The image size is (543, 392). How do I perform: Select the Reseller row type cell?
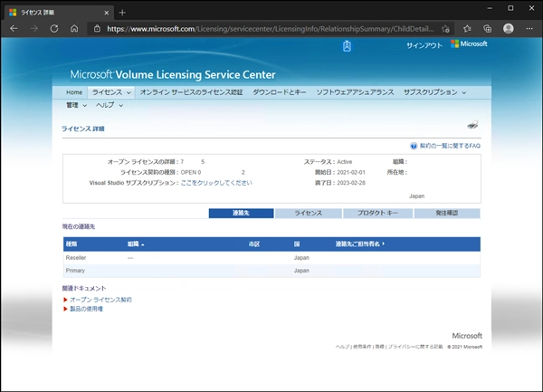coord(76,258)
